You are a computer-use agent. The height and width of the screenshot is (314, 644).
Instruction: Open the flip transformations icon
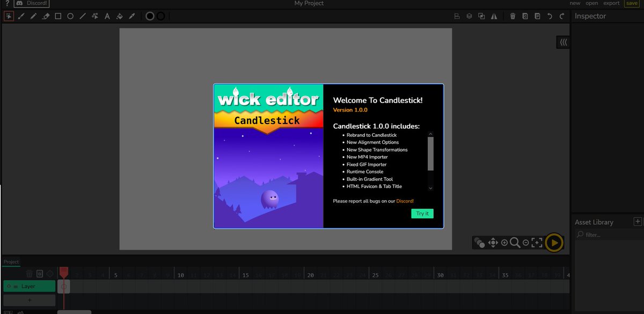click(x=494, y=16)
